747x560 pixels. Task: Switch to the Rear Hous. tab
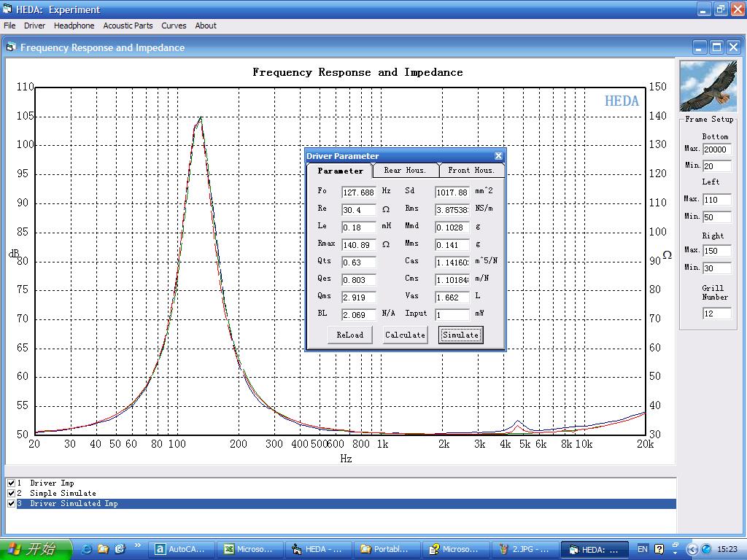[x=405, y=170]
